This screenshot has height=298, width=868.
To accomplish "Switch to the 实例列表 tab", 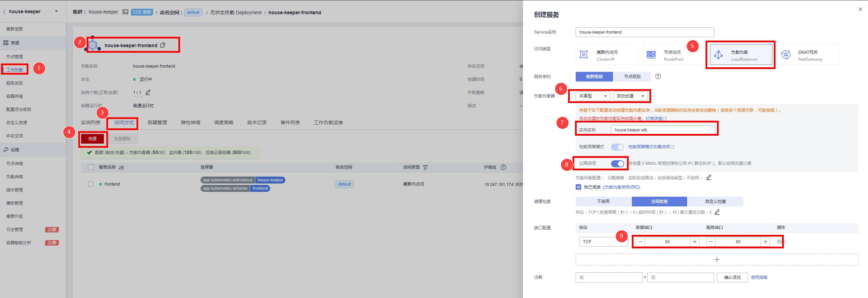I will coord(91,122).
